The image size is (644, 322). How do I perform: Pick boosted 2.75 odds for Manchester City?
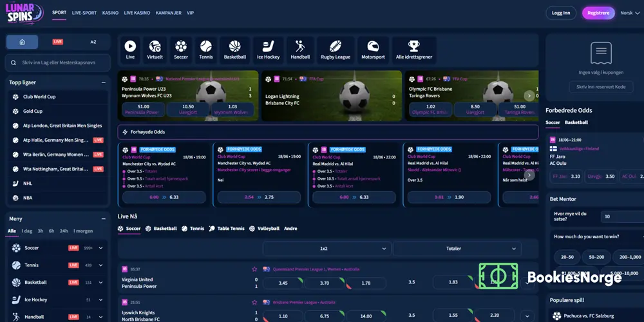pyautogui.click(x=259, y=197)
